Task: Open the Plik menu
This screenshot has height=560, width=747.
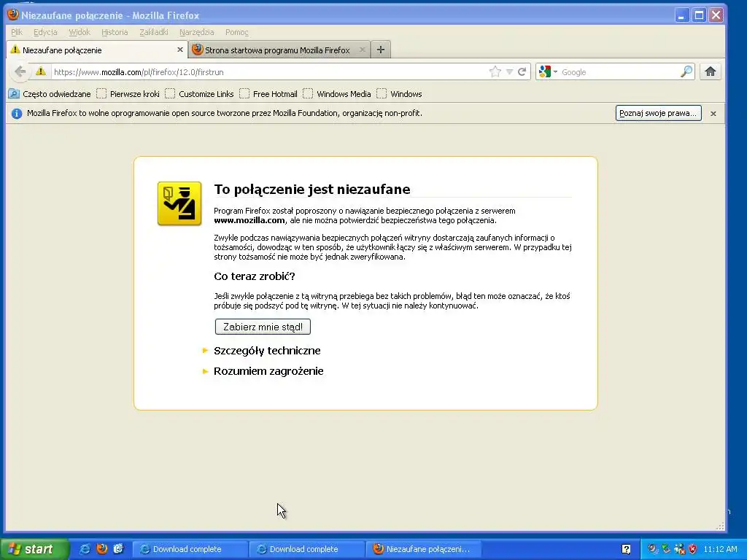Action: [x=17, y=32]
